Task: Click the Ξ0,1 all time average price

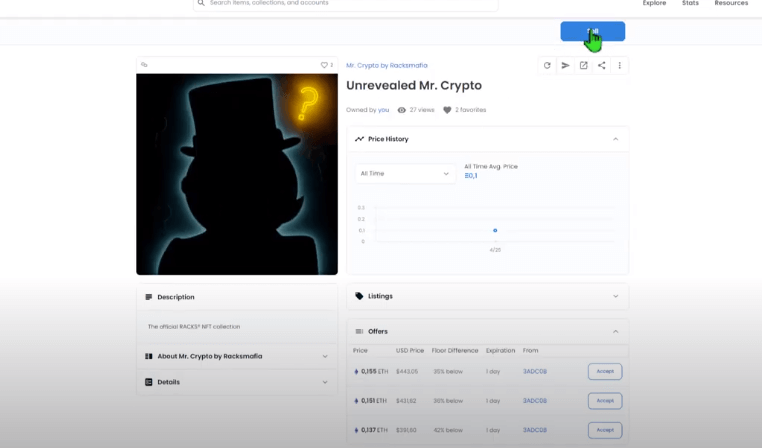Action: point(471,176)
